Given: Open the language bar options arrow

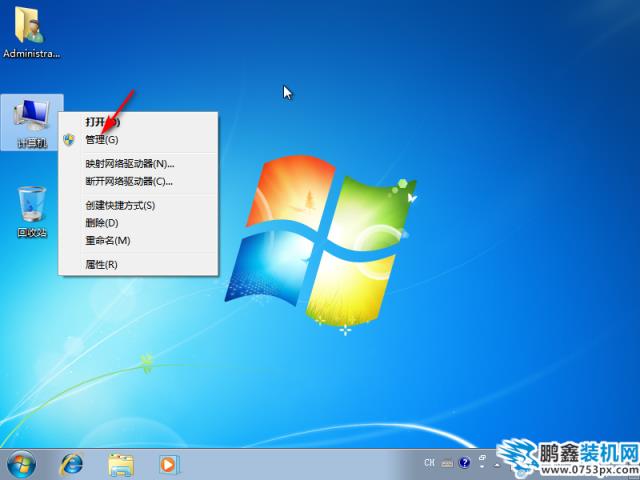Looking at the screenshot, I should coord(482,466).
